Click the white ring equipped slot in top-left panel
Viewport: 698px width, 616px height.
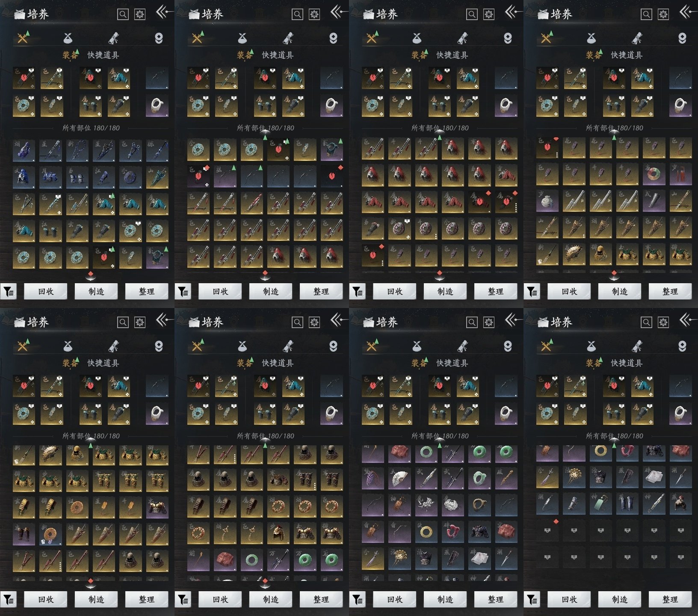157,106
